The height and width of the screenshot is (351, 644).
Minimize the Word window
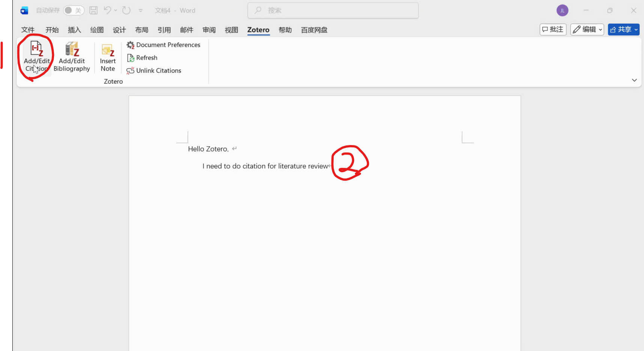[586, 11]
